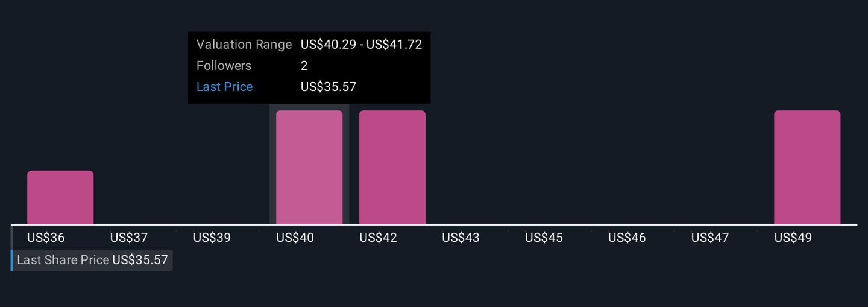Screen dimensions: 868x307
Task: Click the US$40.29 - US$41.72 range value
Action: (361, 45)
